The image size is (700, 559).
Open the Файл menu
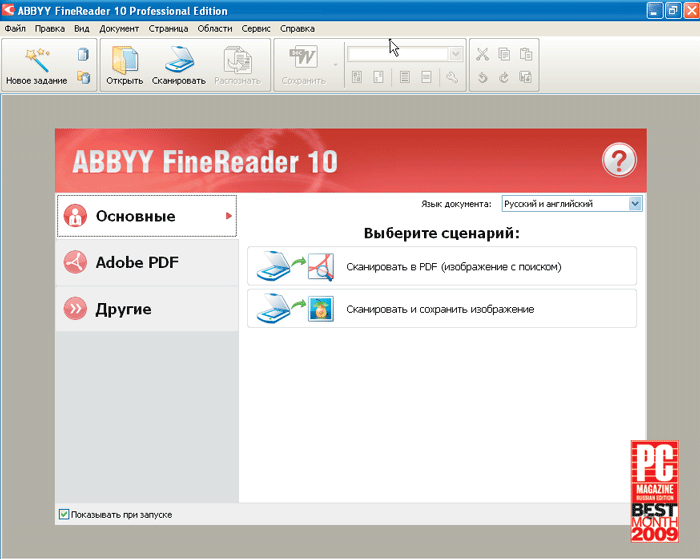pyautogui.click(x=15, y=29)
